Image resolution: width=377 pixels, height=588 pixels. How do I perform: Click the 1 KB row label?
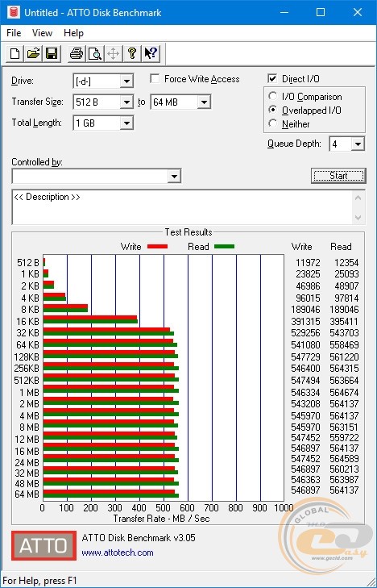(x=31, y=274)
